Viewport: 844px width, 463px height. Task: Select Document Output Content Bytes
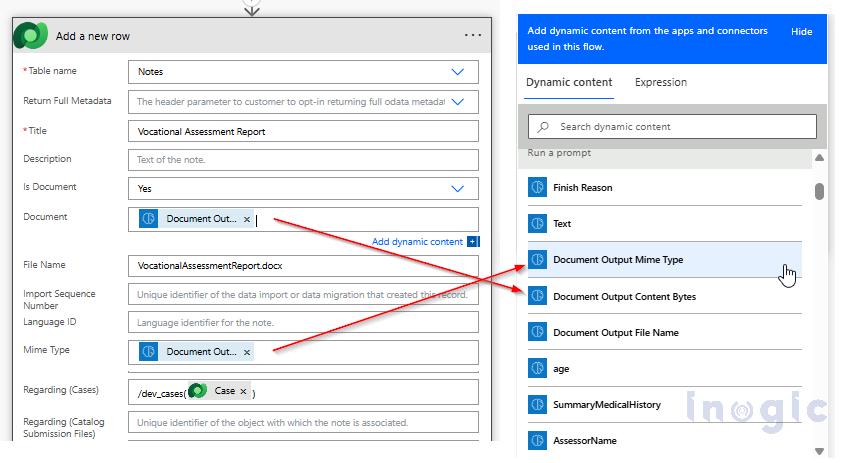tap(665, 296)
